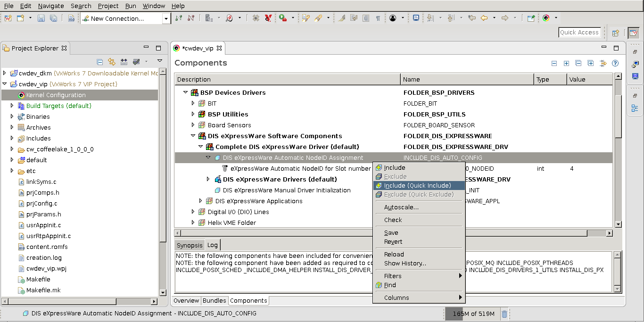Expand the Binaries folder node
644x322 pixels.
click(x=12, y=116)
